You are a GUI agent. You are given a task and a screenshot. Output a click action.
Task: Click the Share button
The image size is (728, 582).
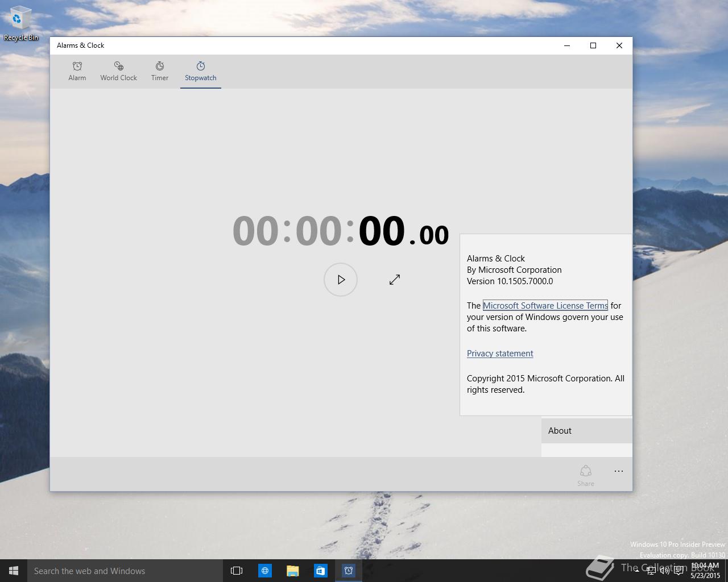pos(586,475)
